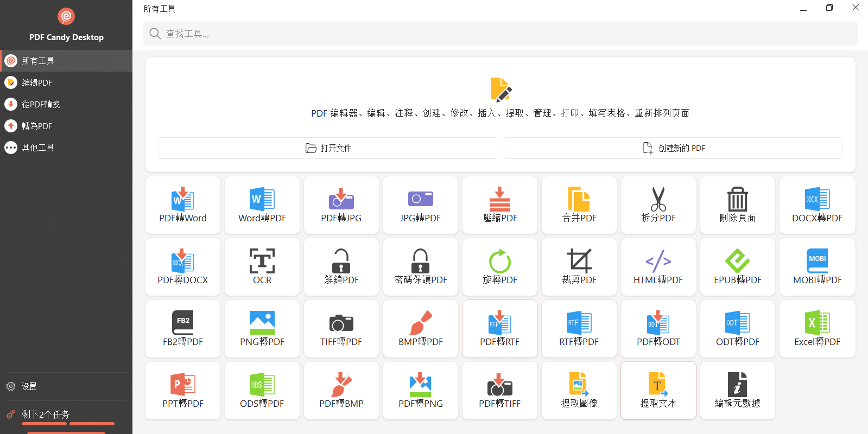The width and height of the screenshot is (868, 434).
Task: Open the 提取文本 extract text tool
Action: [658, 391]
